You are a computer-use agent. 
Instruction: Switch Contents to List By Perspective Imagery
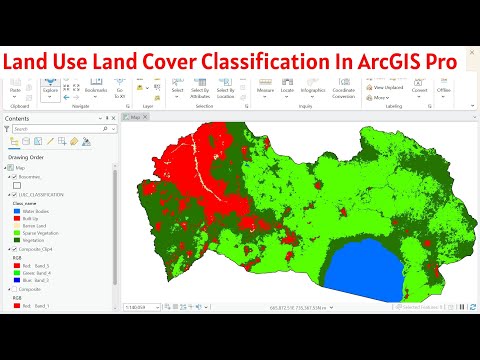coord(86,141)
